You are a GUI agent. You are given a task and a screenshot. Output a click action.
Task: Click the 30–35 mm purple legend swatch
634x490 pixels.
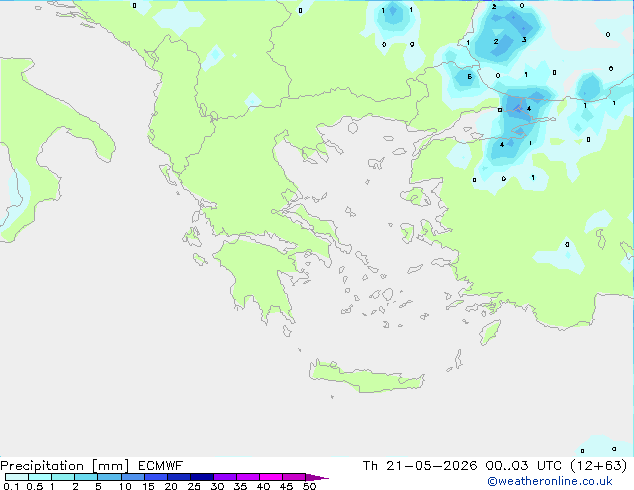click(225, 477)
